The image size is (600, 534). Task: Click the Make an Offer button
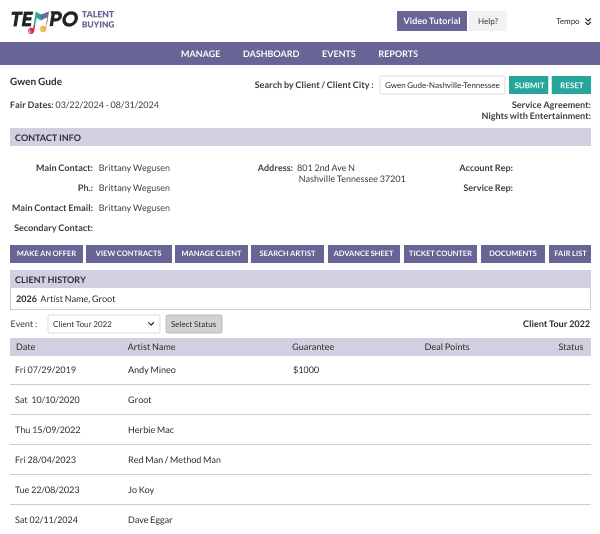(47, 253)
